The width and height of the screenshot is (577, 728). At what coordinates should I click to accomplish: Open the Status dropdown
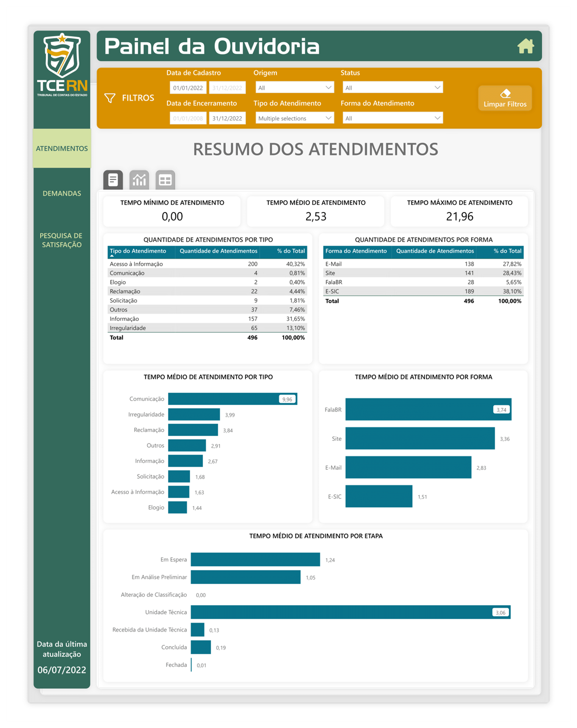(x=393, y=87)
